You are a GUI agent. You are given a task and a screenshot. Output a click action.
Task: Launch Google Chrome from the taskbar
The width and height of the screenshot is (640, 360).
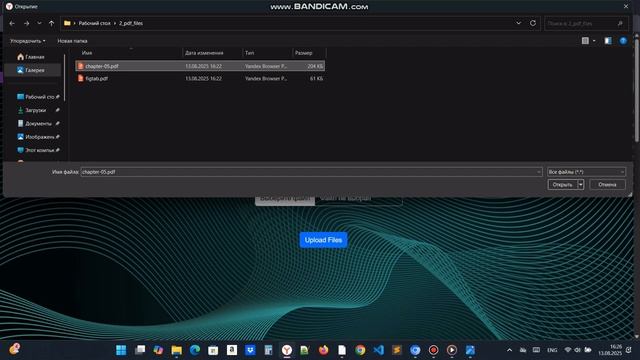[x=360, y=350]
